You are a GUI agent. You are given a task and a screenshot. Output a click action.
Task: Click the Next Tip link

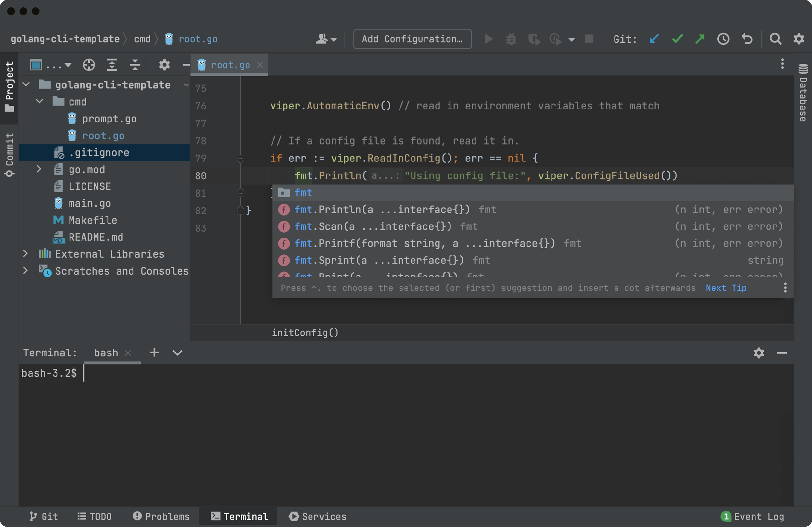click(x=726, y=288)
